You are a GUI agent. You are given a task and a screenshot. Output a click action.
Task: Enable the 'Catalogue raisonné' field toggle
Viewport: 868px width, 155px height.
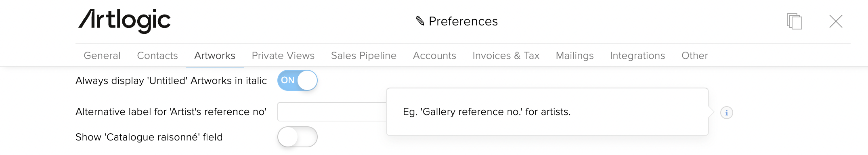coord(298,137)
